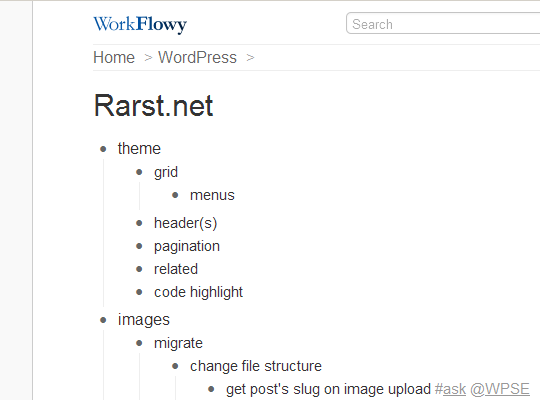Click the WorkFlowy logo
Viewport: 540px width, 400px height.
[x=140, y=24]
